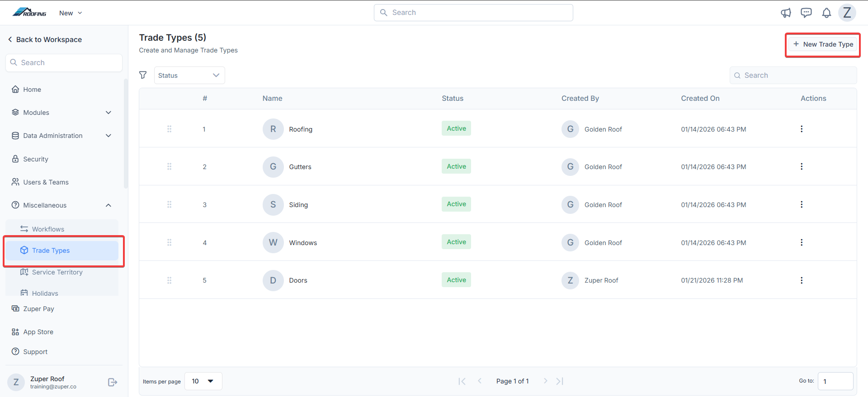Focus the sidebar search field
The width and height of the screenshot is (868, 397).
click(64, 63)
